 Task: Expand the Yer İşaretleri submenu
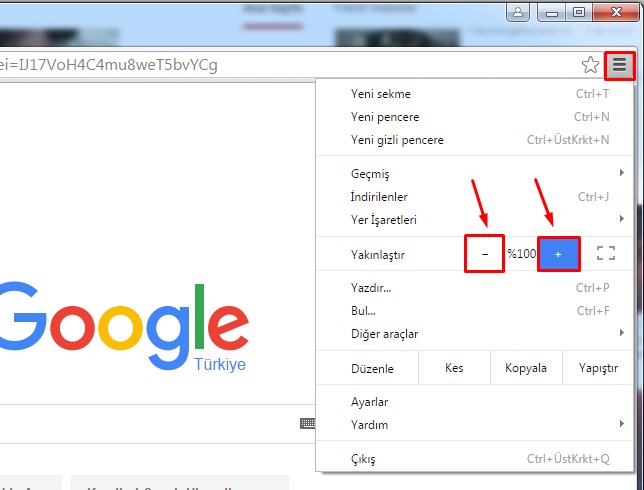pyautogui.click(x=383, y=220)
